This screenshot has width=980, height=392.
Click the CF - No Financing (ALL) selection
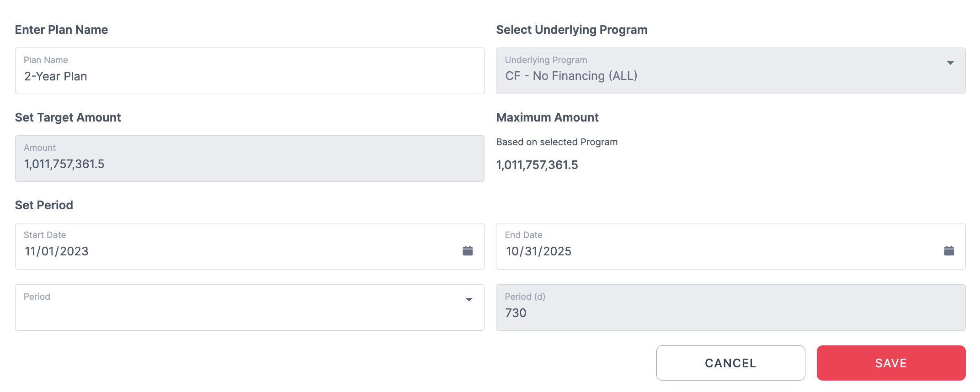point(571,76)
